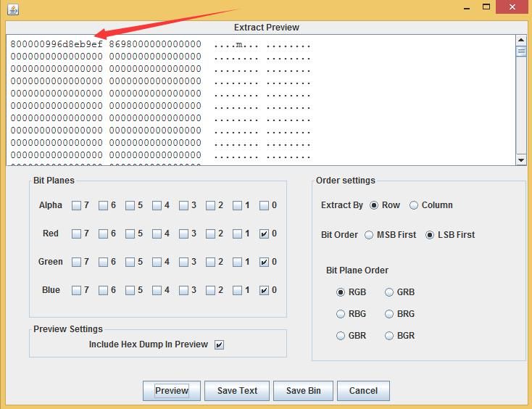532x409 pixels.
Task: Select Blue bit plane 2
Action: pos(210,291)
